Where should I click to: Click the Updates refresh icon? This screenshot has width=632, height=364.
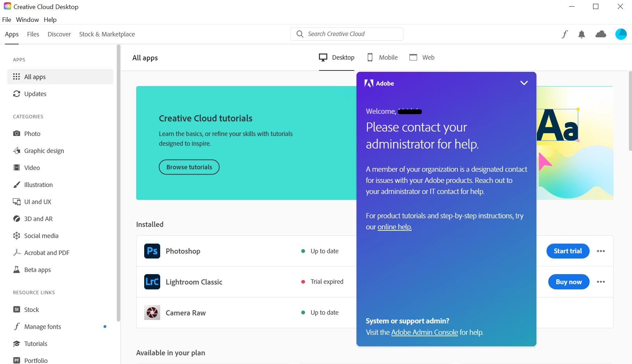pyautogui.click(x=16, y=94)
